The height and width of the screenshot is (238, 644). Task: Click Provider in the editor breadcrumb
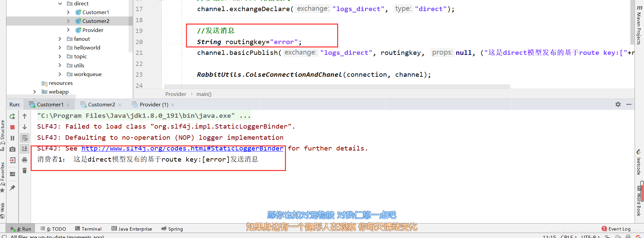click(175, 94)
